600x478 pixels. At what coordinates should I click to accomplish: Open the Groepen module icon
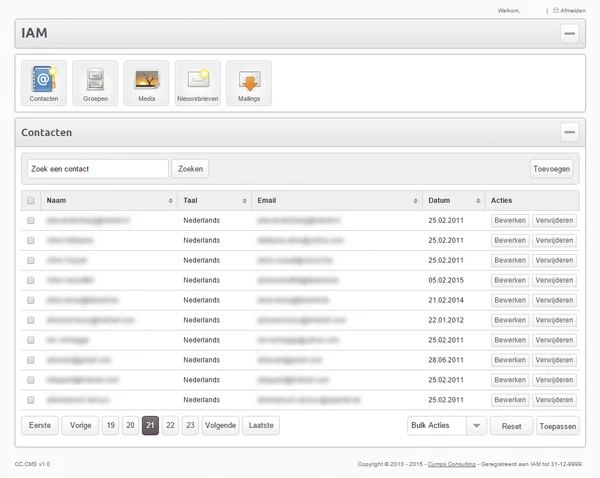(95, 83)
